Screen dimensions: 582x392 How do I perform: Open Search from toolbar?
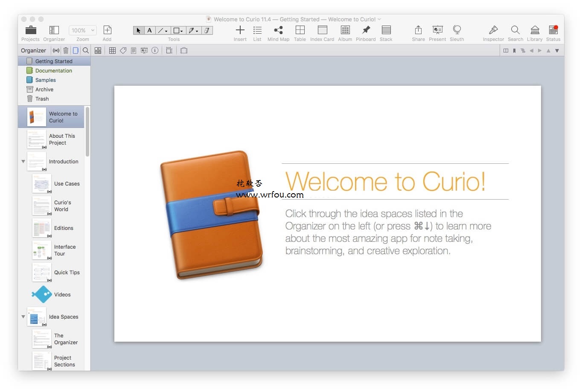(515, 30)
